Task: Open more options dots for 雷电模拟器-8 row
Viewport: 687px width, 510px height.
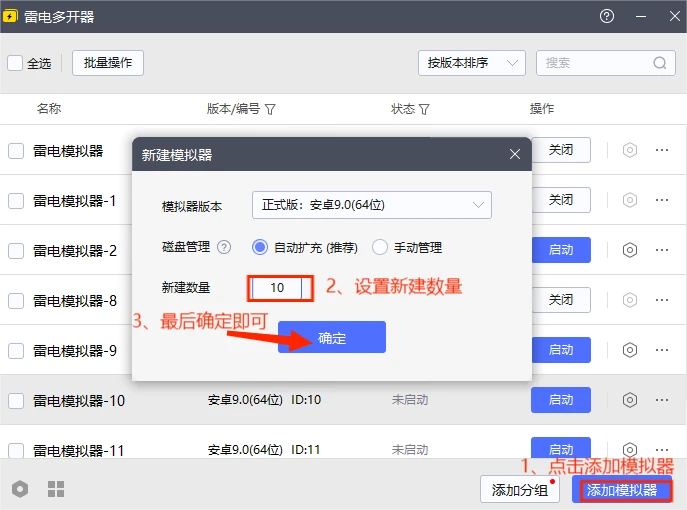Action: [662, 300]
